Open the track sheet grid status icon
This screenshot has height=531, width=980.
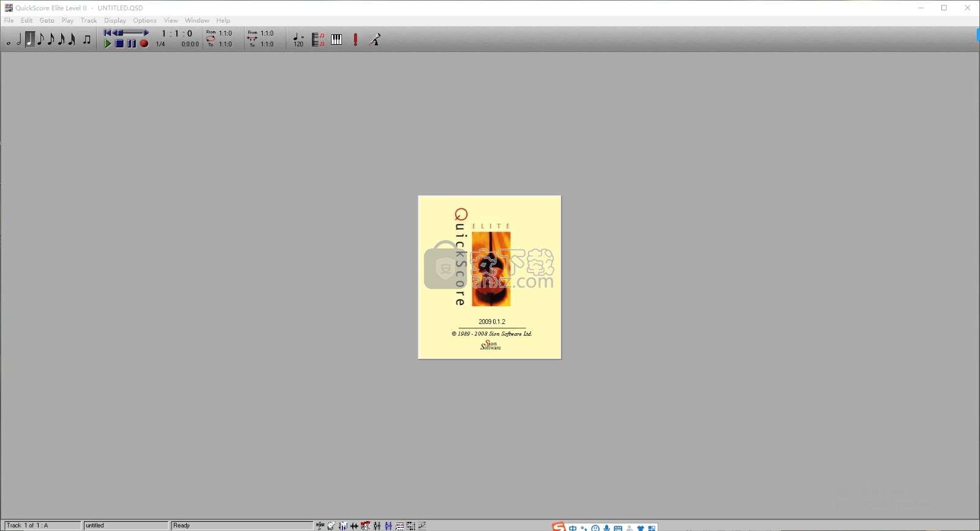(411, 525)
